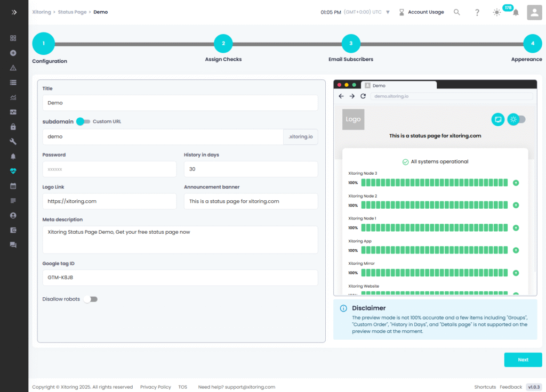Click the calendar icon in sidebar
This screenshot has width=546, height=392.
click(x=13, y=186)
